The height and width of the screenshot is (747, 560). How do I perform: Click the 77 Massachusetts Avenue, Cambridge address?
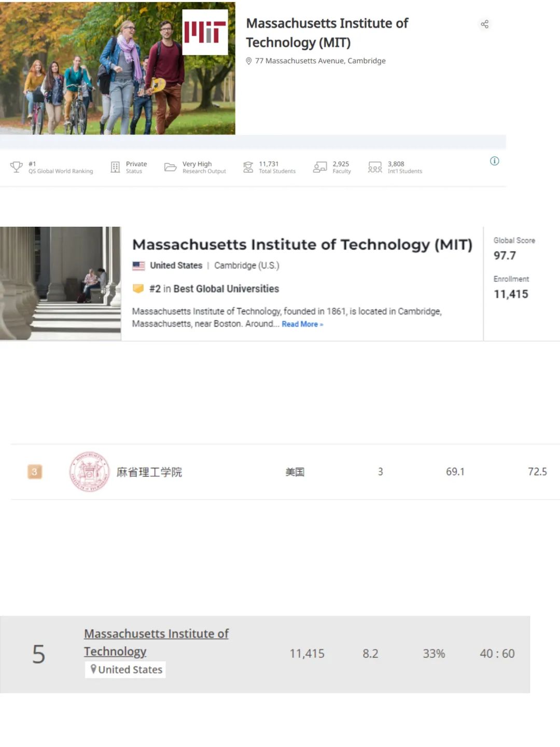click(320, 61)
